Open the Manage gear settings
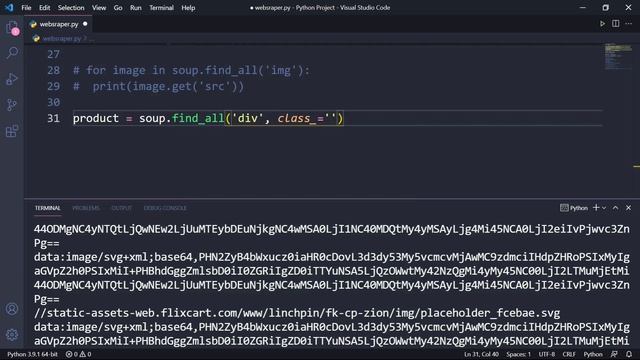Screen dimensions: 640x360 tap(12, 335)
